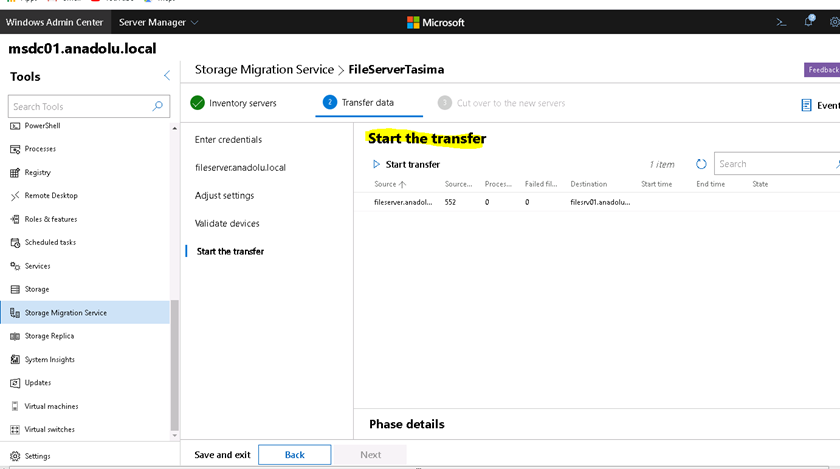The width and height of the screenshot is (840, 469).
Task: Open the Services tool icon
Action: (15, 266)
